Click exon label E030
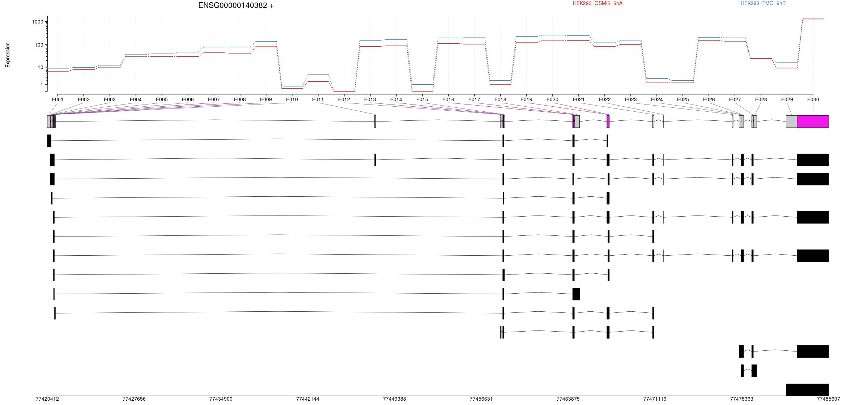 pyautogui.click(x=813, y=99)
